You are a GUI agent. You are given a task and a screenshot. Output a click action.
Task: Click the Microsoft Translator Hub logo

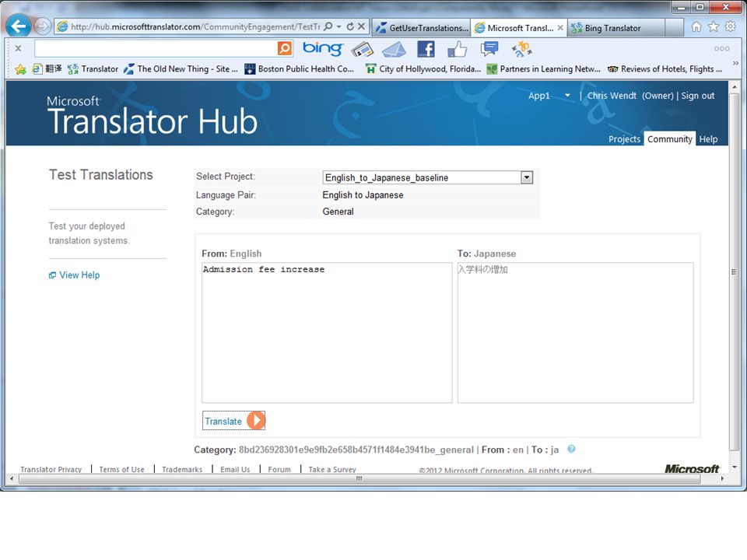coord(152,116)
